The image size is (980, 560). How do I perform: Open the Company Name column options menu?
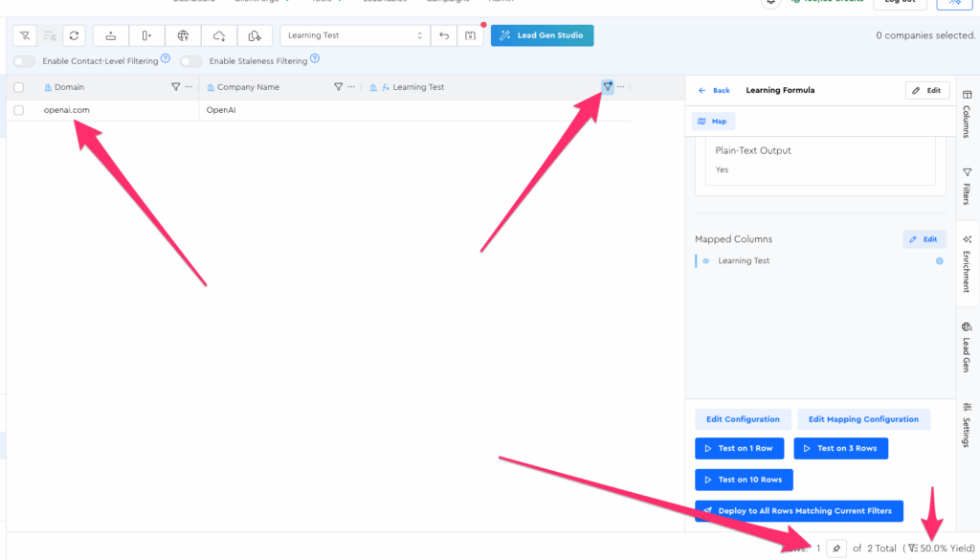[x=351, y=87]
